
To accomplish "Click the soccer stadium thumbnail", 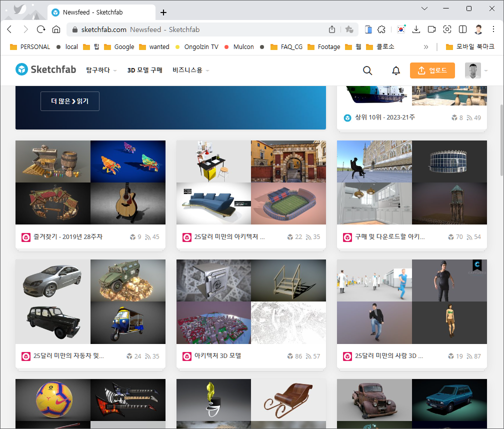I will point(288,203).
